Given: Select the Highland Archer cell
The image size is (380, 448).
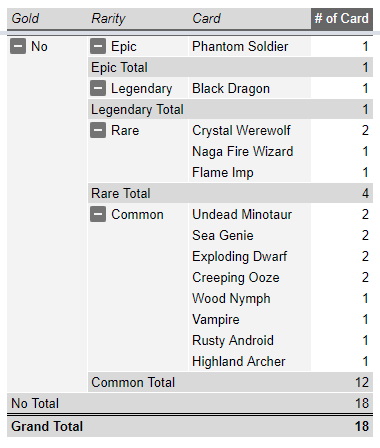Looking at the screenshot, I should (250, 361).
